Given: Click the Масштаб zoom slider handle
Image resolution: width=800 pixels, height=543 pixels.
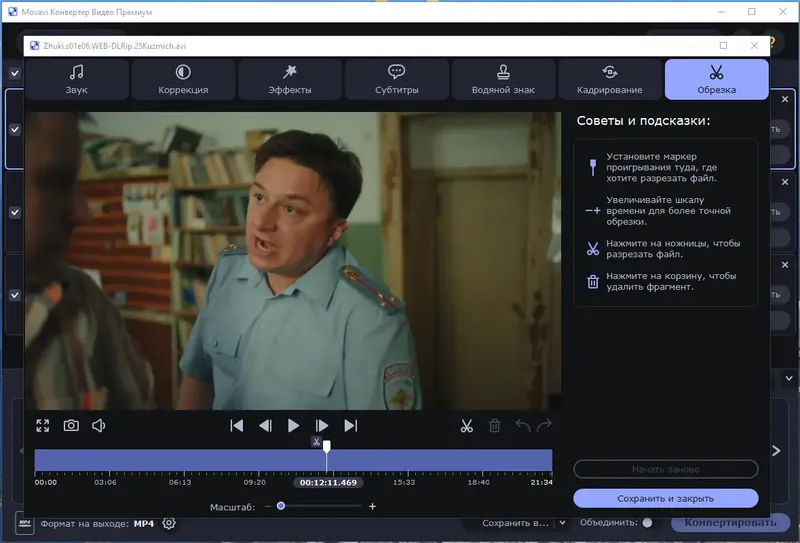Looking at the screenshot, I should pyautogui.click(x=281, y=506).
